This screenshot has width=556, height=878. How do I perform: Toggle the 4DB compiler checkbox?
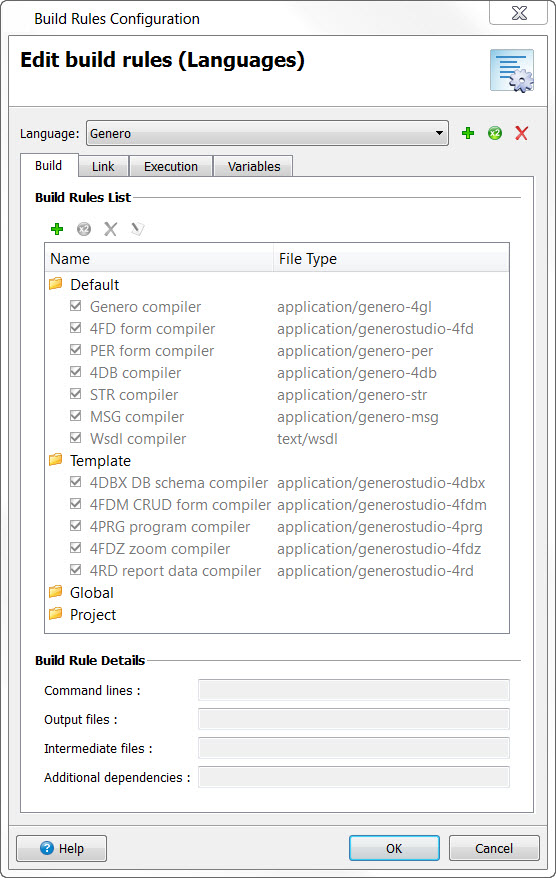76,372
